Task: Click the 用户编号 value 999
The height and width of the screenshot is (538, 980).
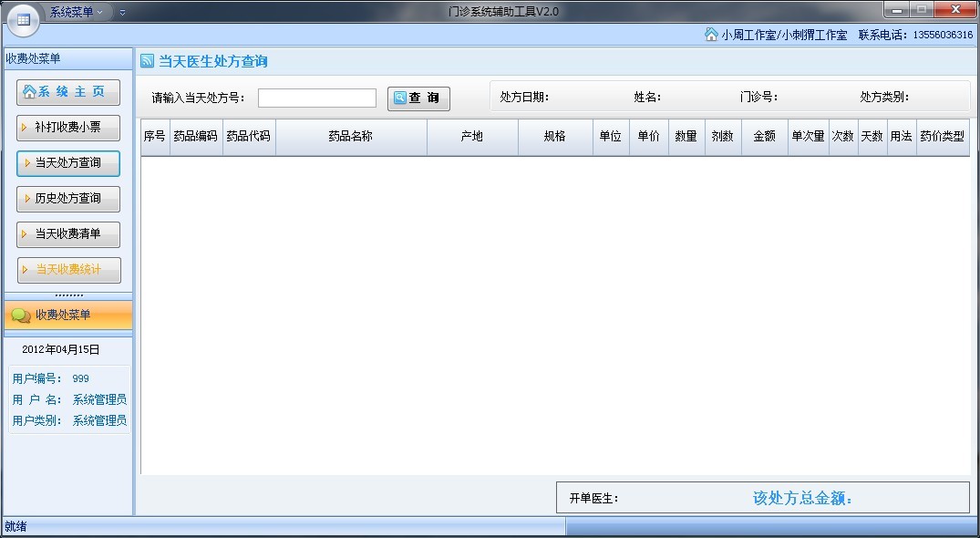Action: tap(80, 378)
